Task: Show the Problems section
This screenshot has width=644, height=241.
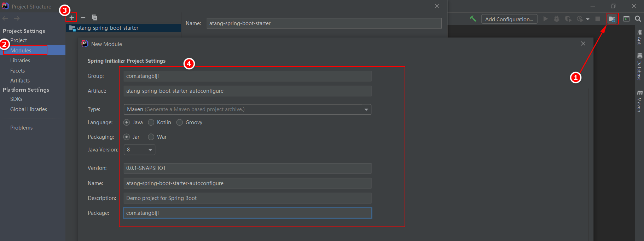Action: 21,128
